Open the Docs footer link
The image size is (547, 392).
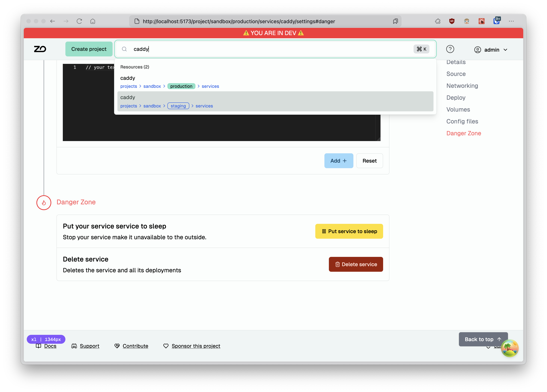click(x=50, y=346)
